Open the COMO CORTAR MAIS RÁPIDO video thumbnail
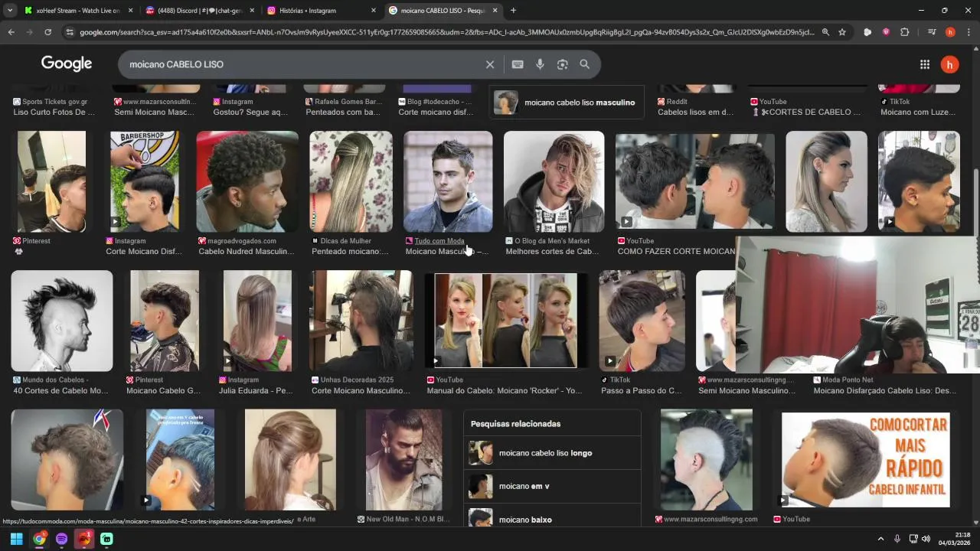980x551 pixels. tap(865, 460)
